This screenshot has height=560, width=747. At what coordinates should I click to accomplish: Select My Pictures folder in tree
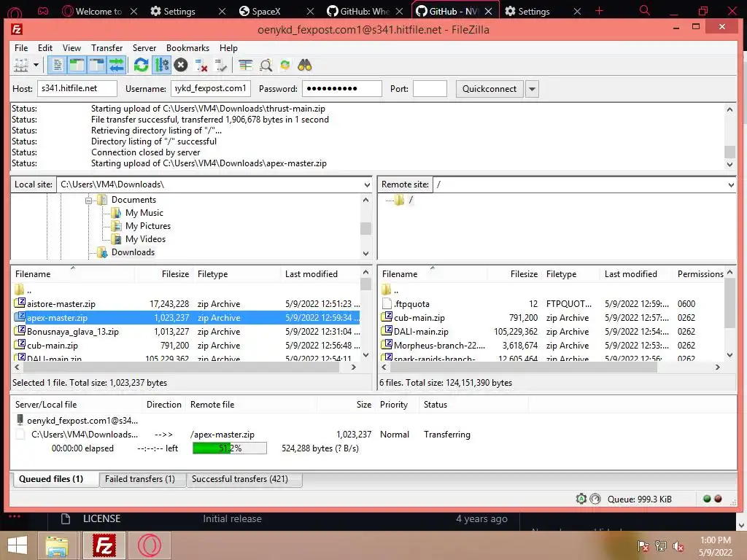147,226
